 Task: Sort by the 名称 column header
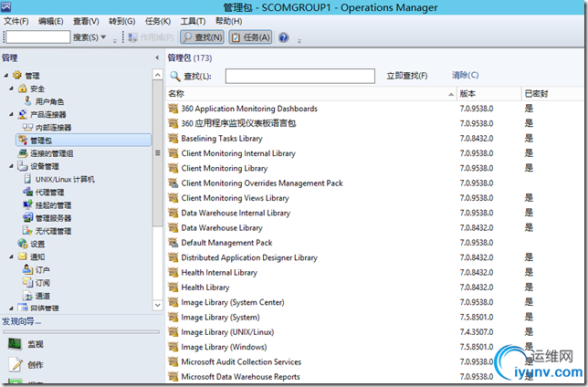coord(310,94)
